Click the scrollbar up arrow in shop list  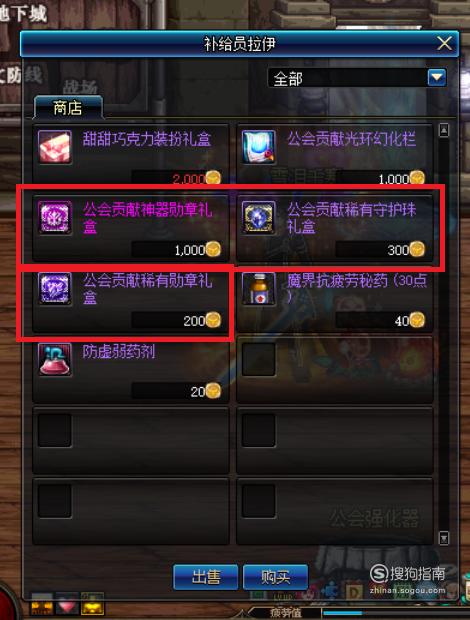pyautogui.click(x=444, y=130)
